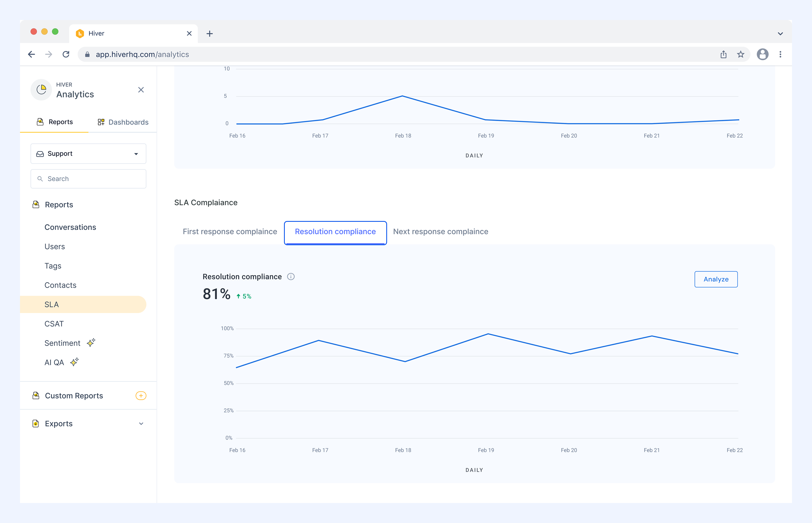Click the browser share icon
This screenshot has height=523, width=812.
point(723,54)
